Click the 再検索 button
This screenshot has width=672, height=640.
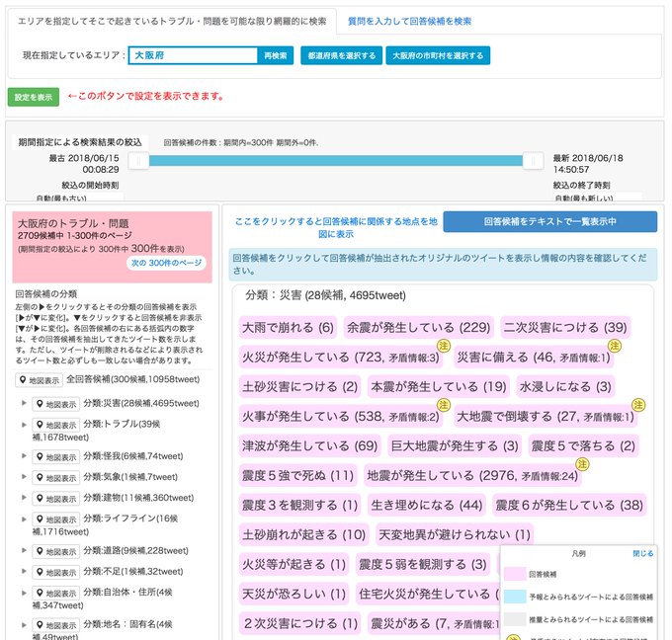click(275, 55)
